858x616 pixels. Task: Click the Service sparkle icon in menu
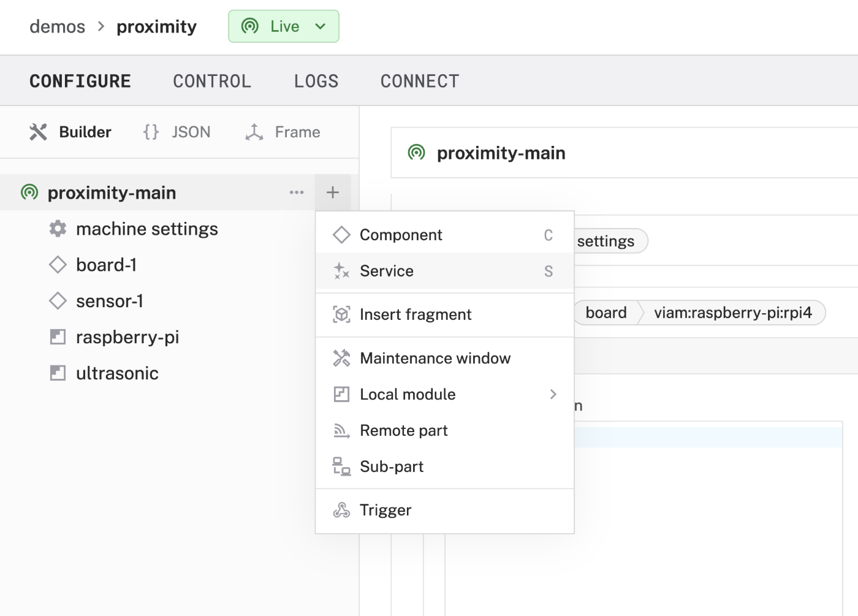(341, 271)
